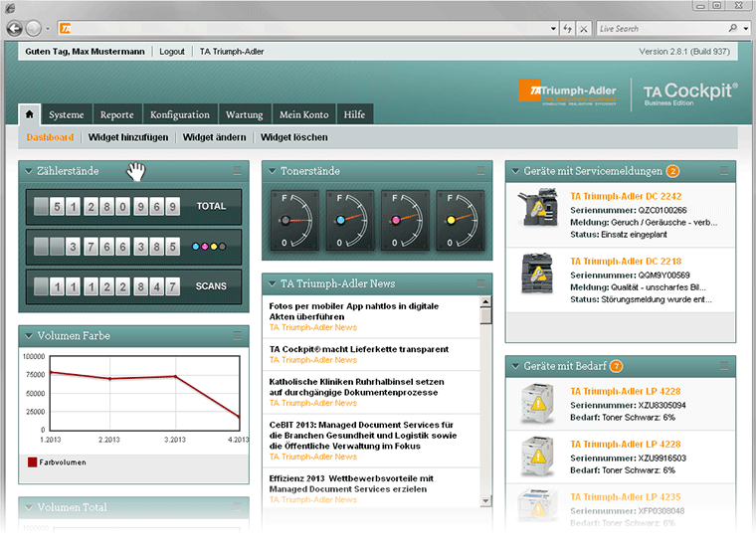This screenshot has width=756, height=552.
Task: Collapse the Zählerstände widget
Action: point(29,171)
